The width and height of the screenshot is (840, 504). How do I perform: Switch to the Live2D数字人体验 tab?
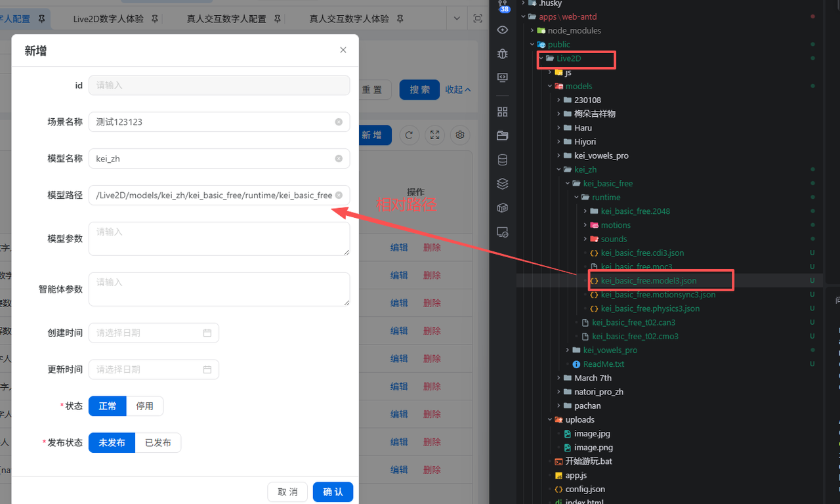point(108,19)
